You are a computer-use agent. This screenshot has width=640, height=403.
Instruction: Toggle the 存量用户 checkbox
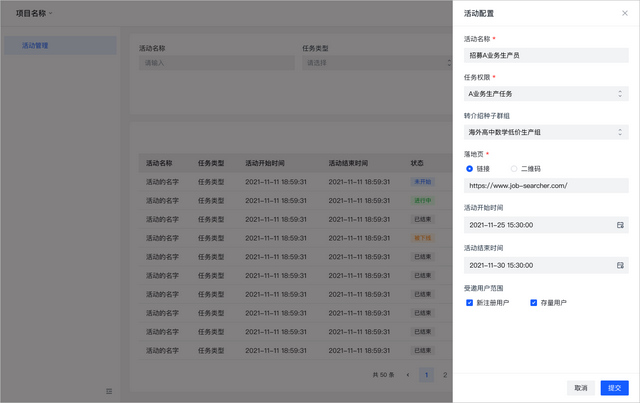coord(533,303)
